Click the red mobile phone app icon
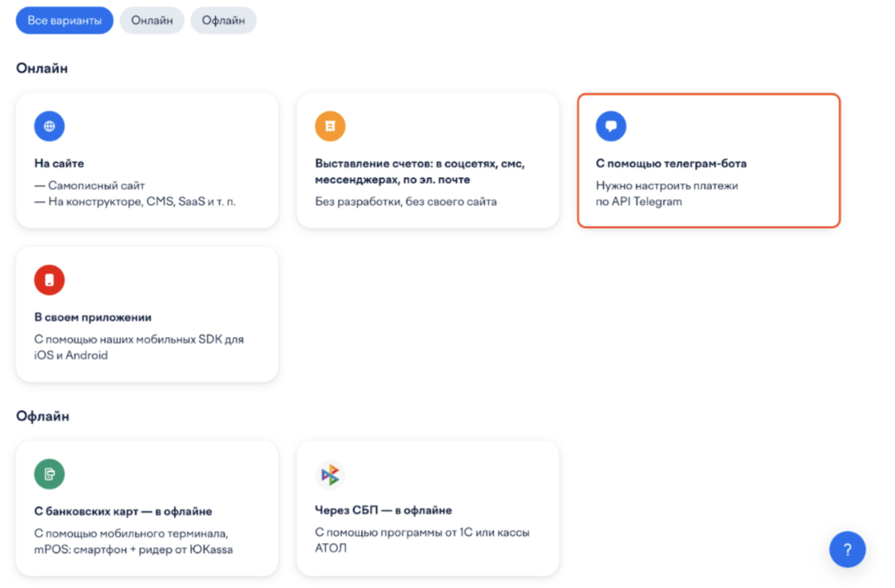The height and width of the screenshot is (588, 895). pos(49,280)
